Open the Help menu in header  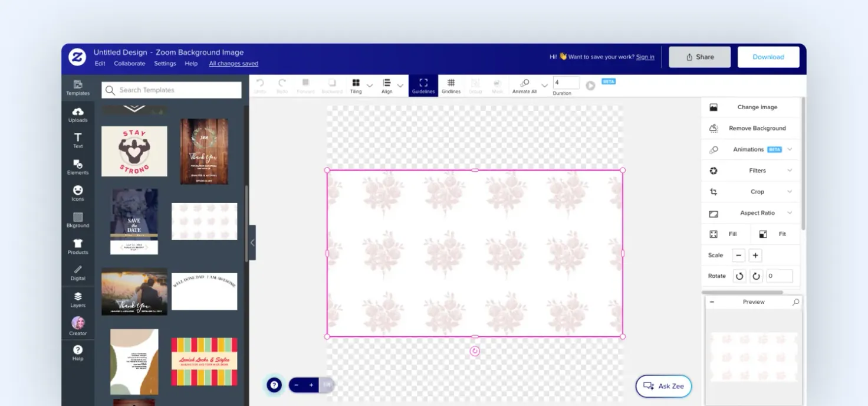click(191, 64)
